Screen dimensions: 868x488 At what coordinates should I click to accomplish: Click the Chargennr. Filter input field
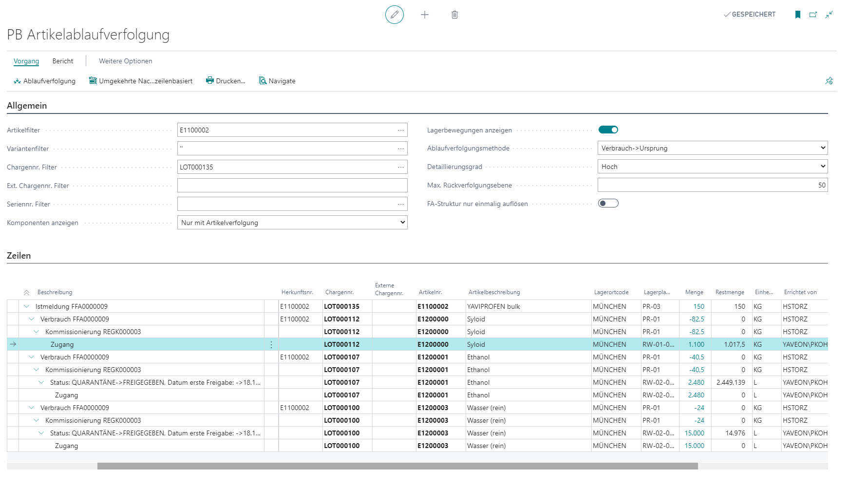coord(286,167)
